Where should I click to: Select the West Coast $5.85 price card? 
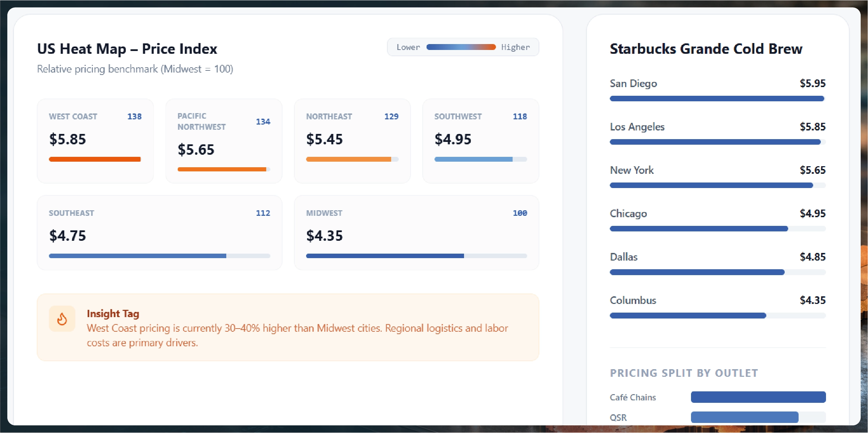(x=95, y=141)
